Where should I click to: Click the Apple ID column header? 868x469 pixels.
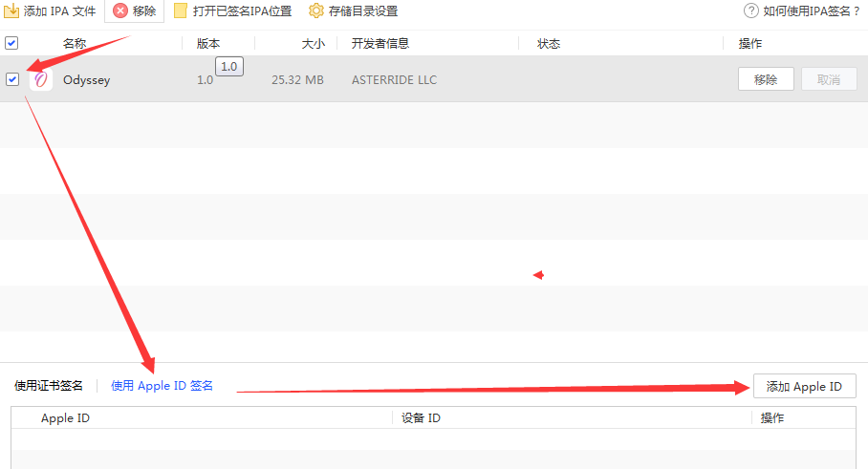click(x=65, y=418)
